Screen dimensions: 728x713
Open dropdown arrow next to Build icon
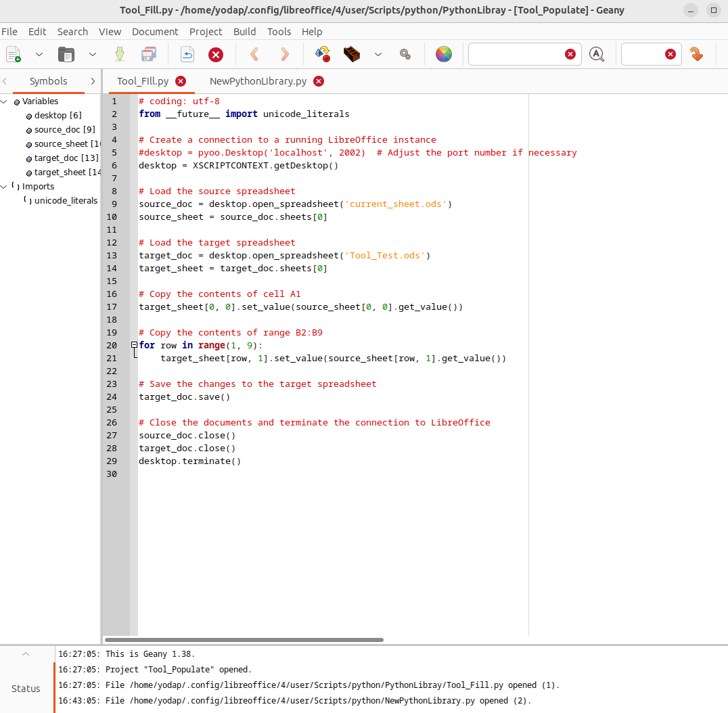tap(378, 55)
